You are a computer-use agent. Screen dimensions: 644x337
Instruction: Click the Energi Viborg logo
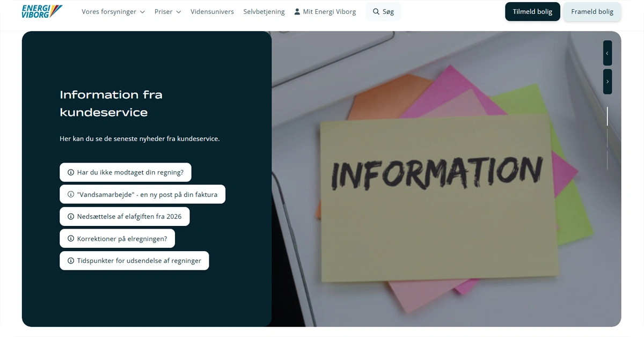42,11
